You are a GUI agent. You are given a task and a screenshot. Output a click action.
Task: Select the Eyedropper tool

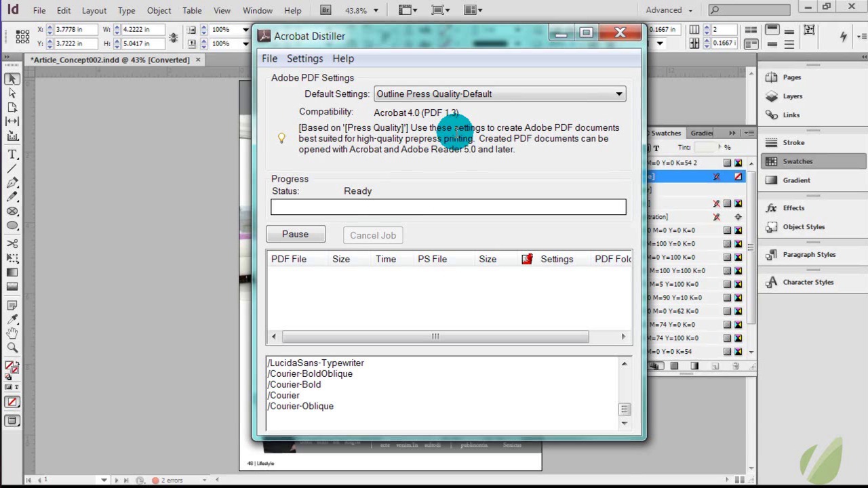pyautogui.click(x=12, y=319)
